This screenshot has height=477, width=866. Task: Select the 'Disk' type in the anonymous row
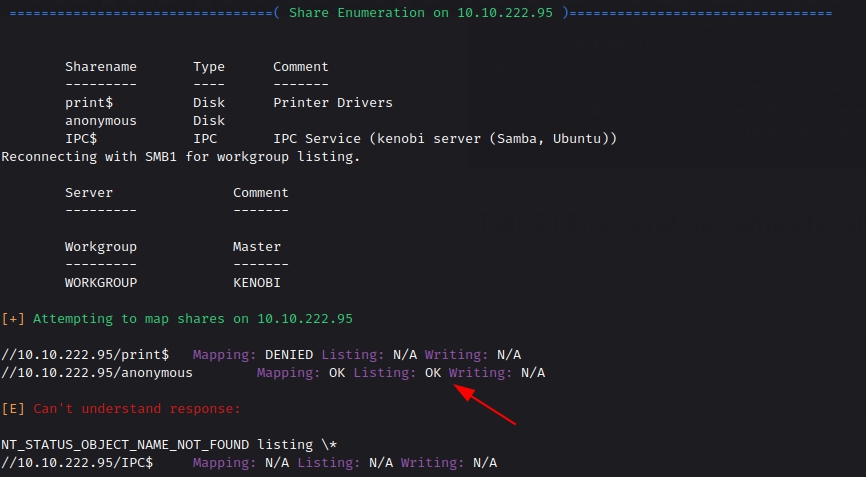(x=209, y=121)
